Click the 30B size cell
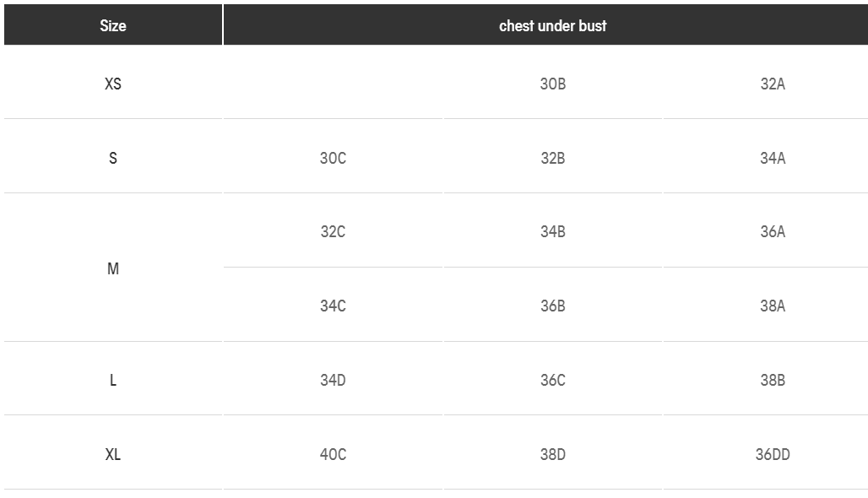The image size is (868, 498). pos(553,84)
